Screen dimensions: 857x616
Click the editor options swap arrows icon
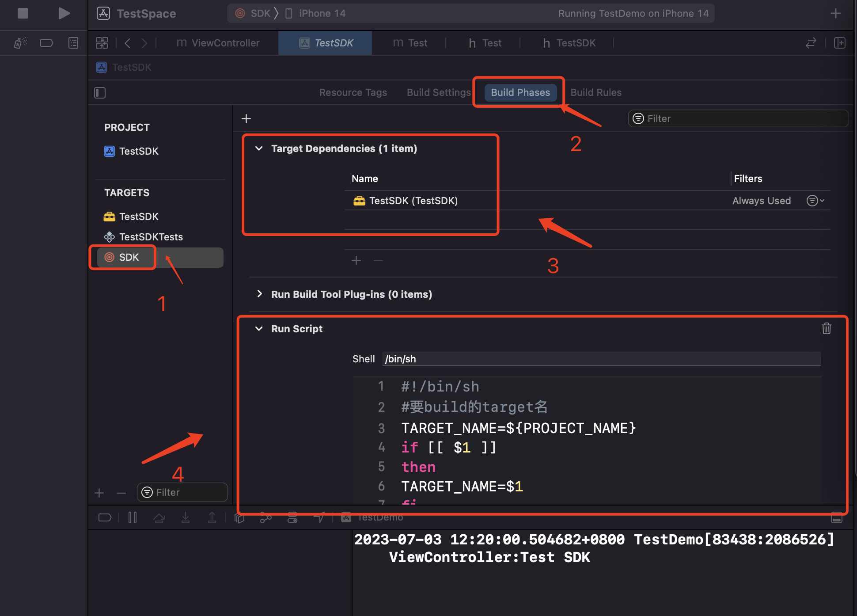coord(811,43)
